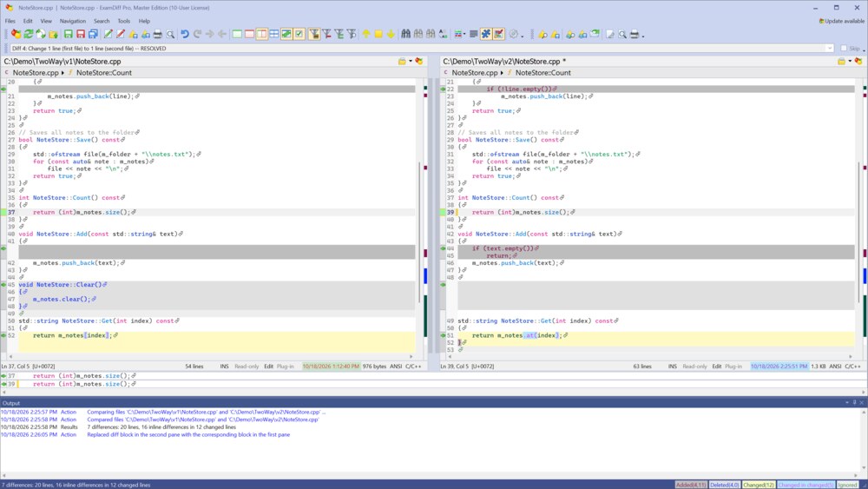Screen dimensions: 868x489
Task: Click the right pane yellow folder icon
Action: (x=841, y=62)
